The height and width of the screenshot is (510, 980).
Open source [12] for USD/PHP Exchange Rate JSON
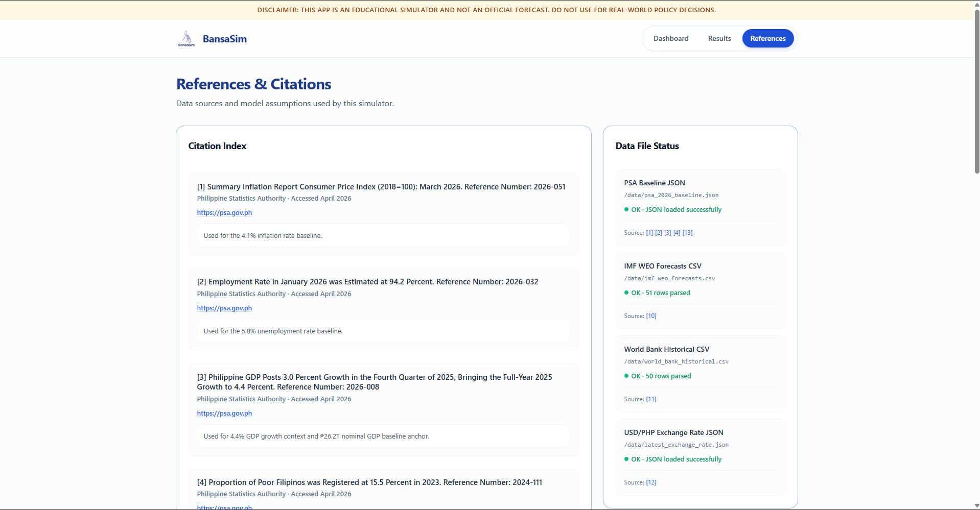pyautogui.click(x=651, y=482)
